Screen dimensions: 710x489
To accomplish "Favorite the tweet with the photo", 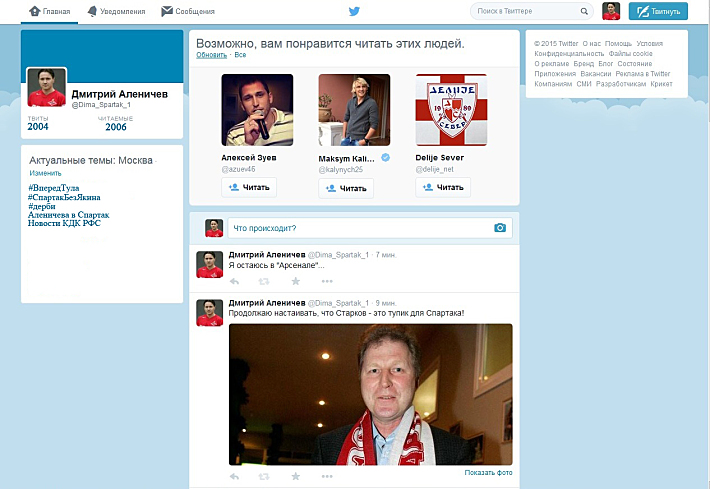I will click(295, 477).
